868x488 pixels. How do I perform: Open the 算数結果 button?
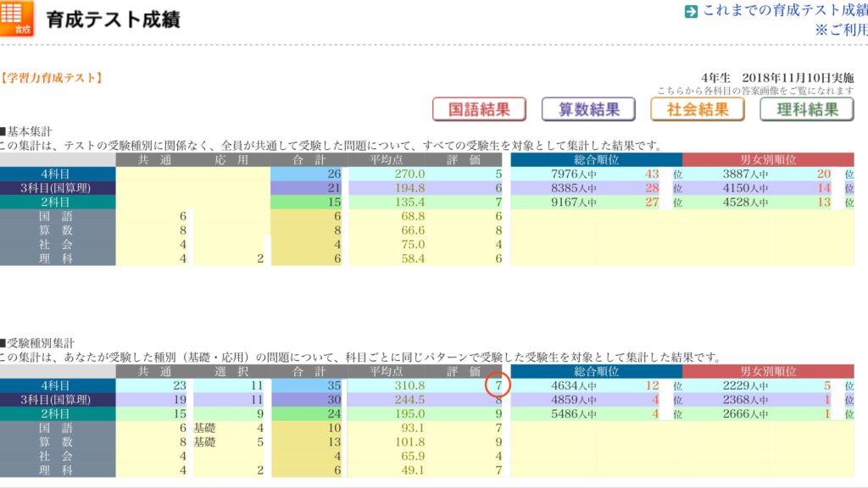tap(588, 109)
